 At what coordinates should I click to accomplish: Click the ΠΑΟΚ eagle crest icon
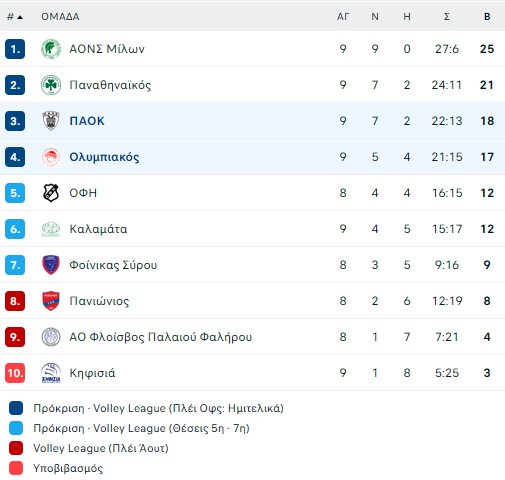(x=51, y=121)
